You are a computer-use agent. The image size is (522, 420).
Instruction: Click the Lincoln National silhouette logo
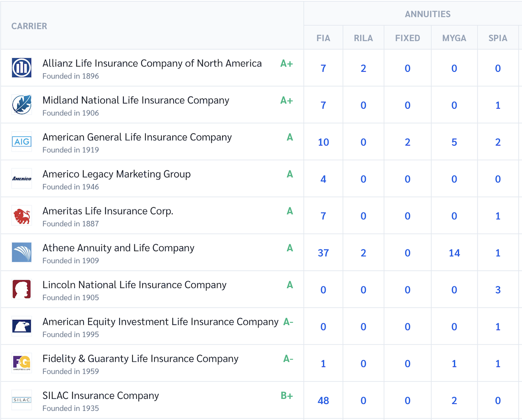pyautogui.click(x=22, y=289)
